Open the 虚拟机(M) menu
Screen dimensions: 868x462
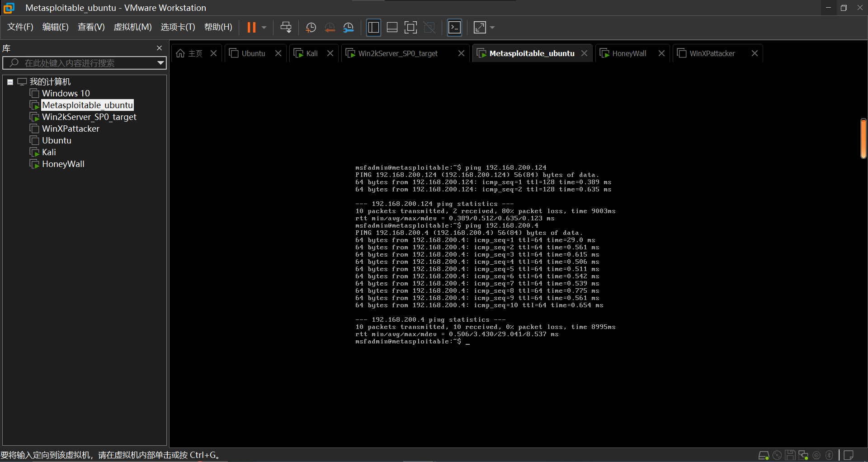[x=132, y=27]
